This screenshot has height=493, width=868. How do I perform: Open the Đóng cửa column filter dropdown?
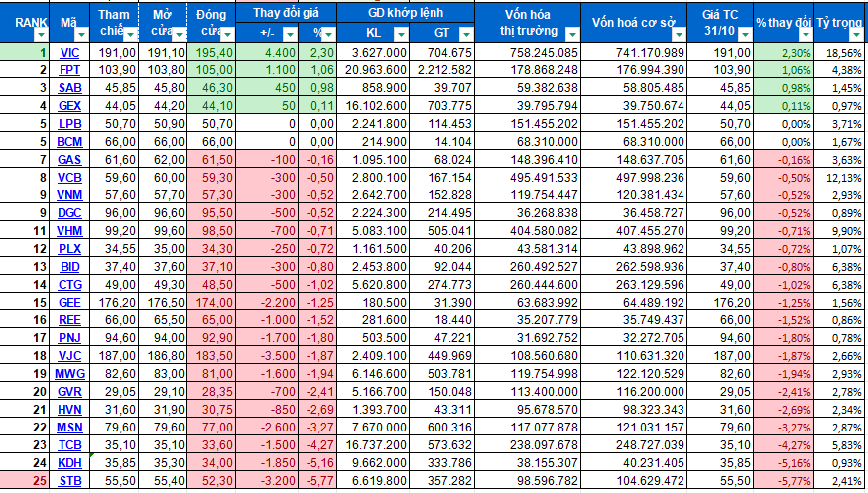pyautogui.click(x=228, y=35)
